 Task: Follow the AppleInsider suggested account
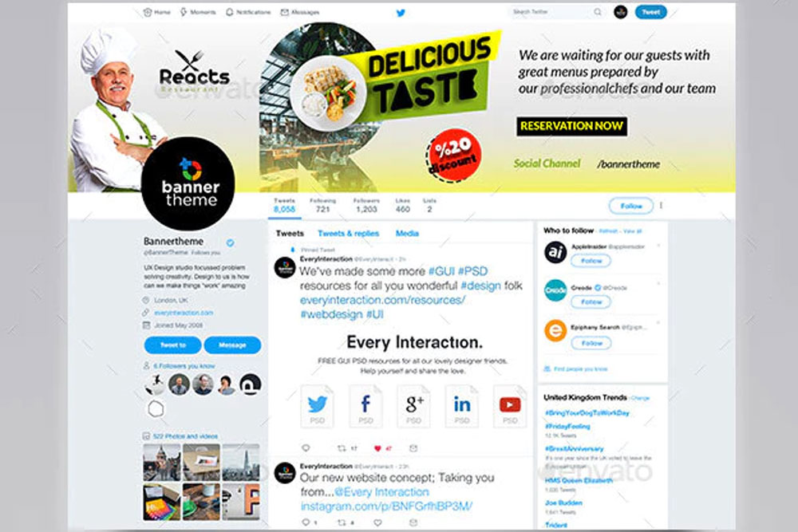click(591, 261)
